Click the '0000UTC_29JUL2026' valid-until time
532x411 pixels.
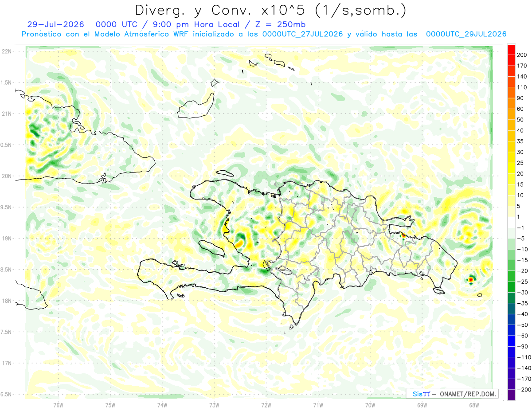pos(466,34)
